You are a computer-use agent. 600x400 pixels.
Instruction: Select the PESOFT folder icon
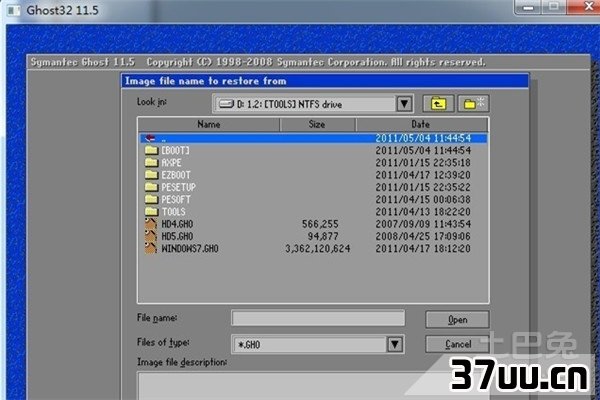(151, 199)
